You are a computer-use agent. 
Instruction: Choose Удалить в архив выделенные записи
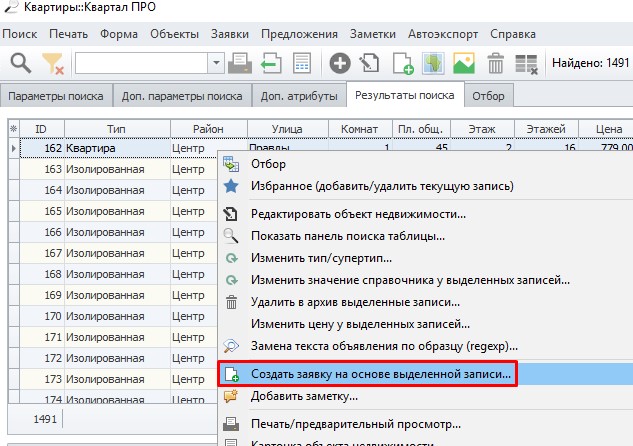(425, 302)
